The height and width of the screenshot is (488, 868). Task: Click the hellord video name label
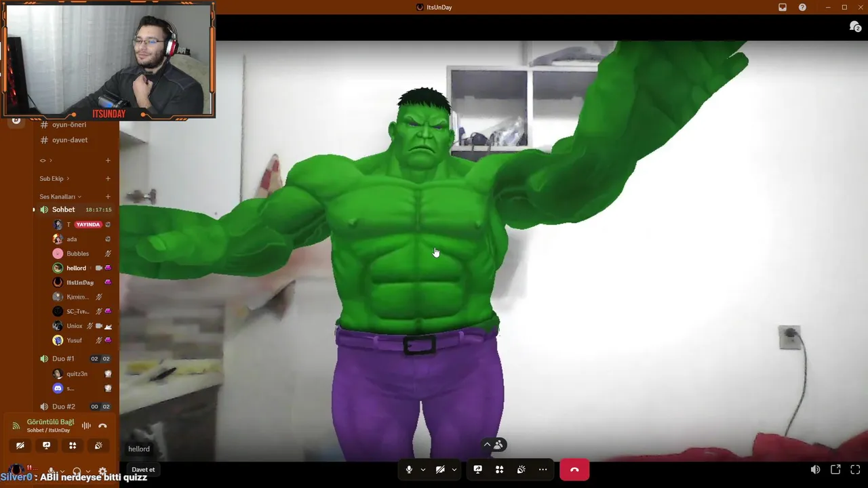139,449
